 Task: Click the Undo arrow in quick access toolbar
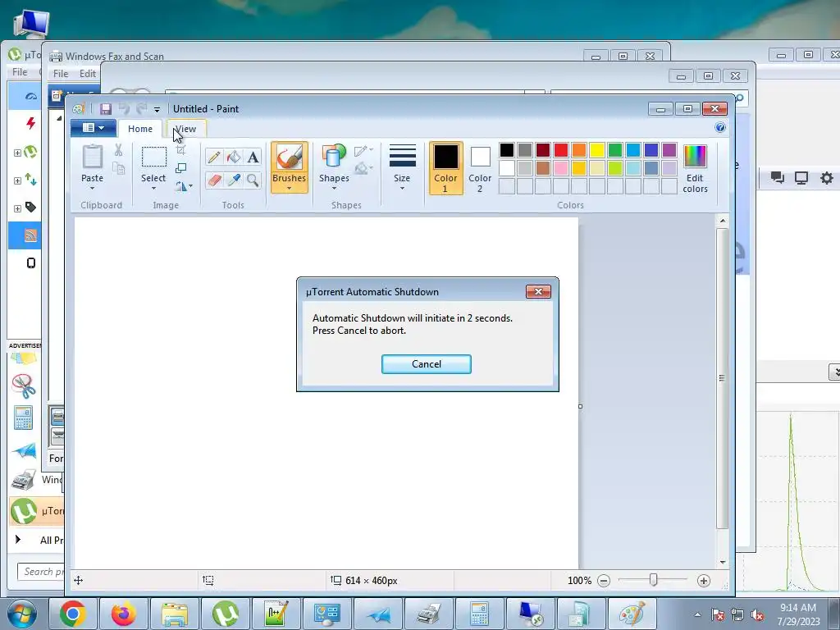(x=124, y=109)
